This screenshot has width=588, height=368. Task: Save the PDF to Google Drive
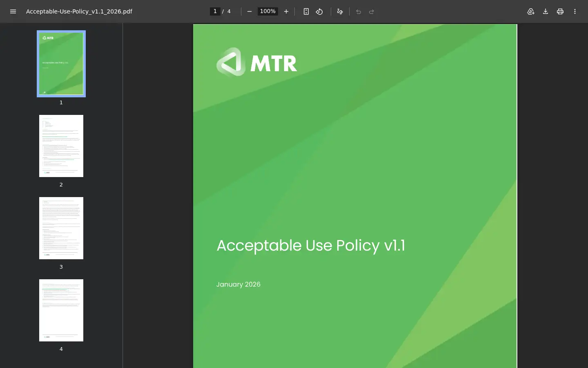pyautogui.click(x=531, y=11)
